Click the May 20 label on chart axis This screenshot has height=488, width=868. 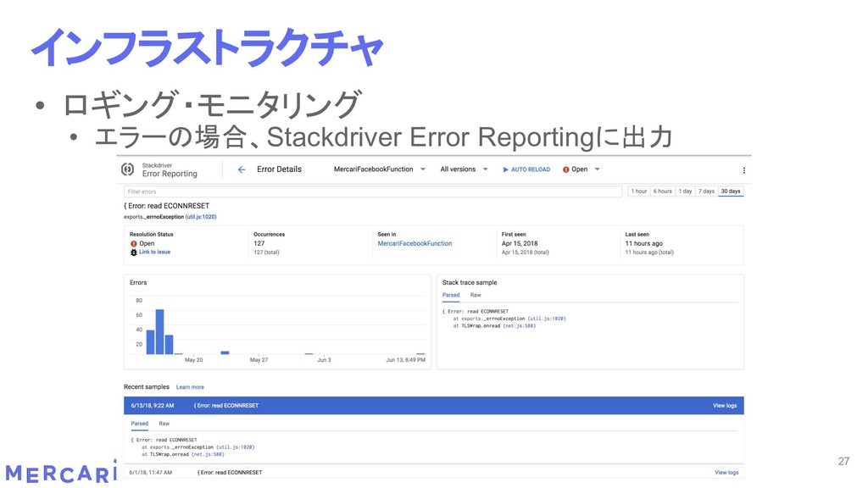(x=194, y=360)
